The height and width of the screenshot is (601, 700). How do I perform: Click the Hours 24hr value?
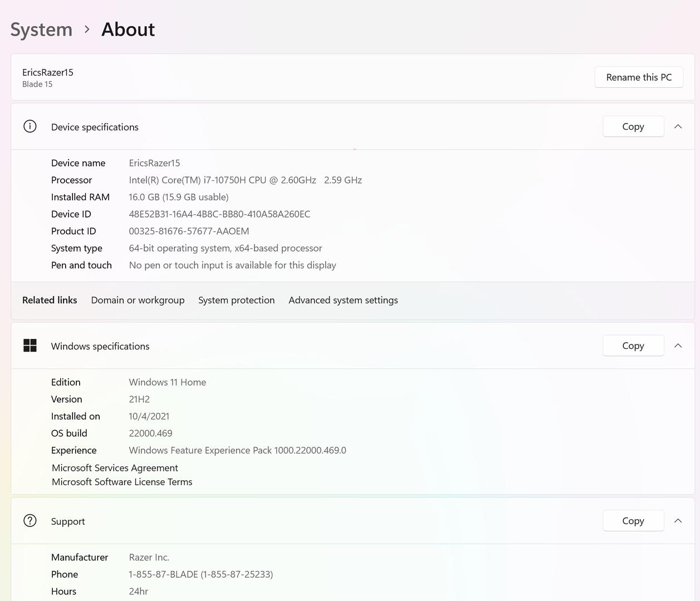(138, 592)
